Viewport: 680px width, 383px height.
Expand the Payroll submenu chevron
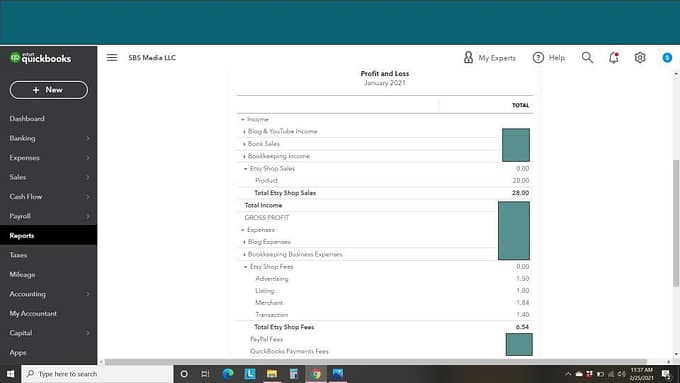coord(88,216)
